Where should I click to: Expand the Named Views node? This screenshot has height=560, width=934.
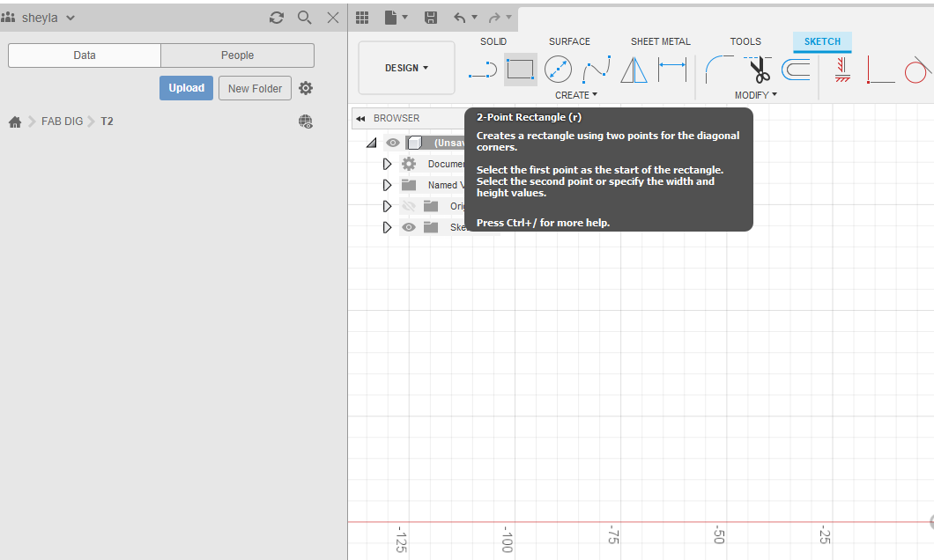click(x=387, y=185)
